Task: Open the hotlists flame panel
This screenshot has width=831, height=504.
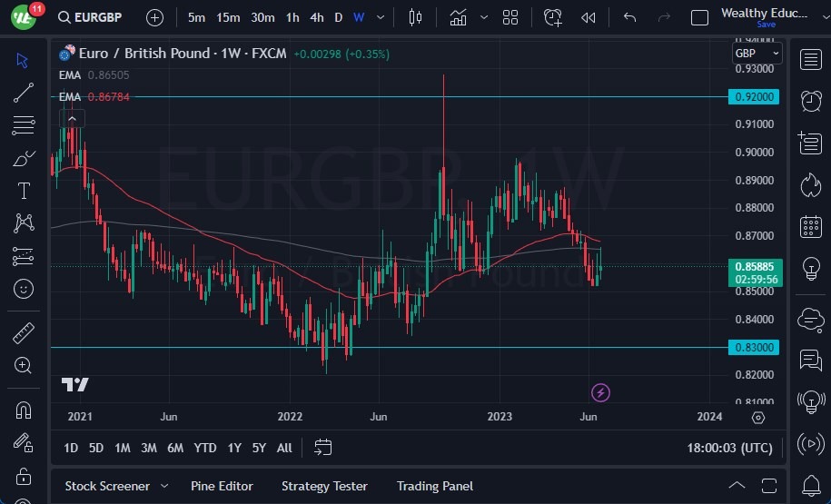Action: coord(811,185)
